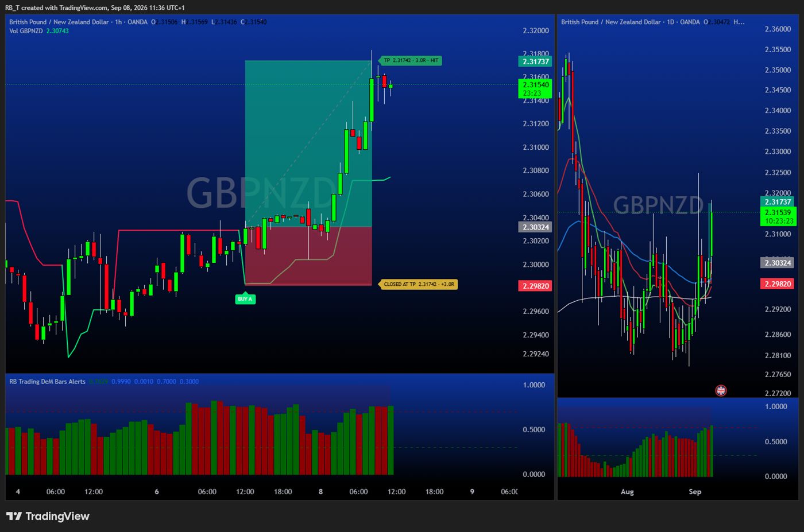Click the 0.3000 value in indicator legend
This screenshot has height=532, width=804.
pos(190,382)
